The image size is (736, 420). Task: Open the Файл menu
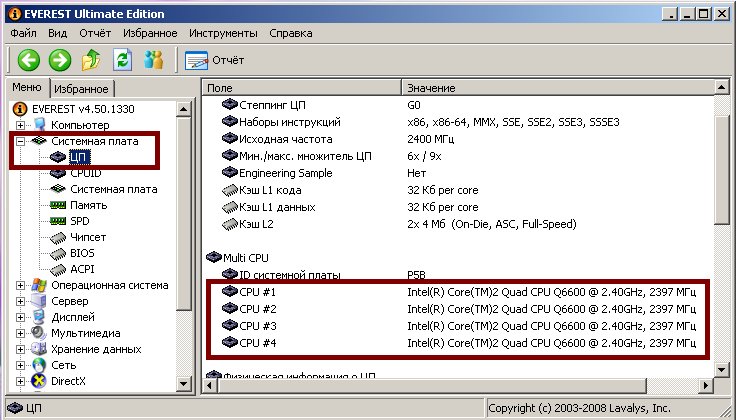[23, 33]
